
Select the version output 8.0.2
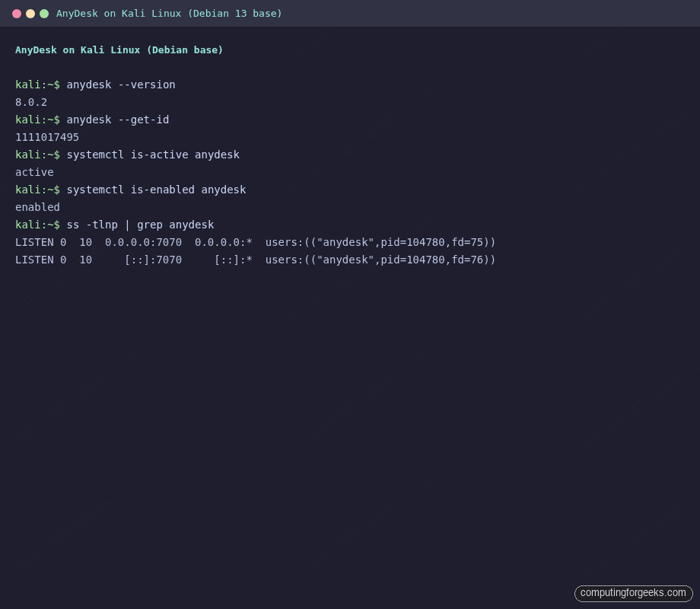coord(30,102)
